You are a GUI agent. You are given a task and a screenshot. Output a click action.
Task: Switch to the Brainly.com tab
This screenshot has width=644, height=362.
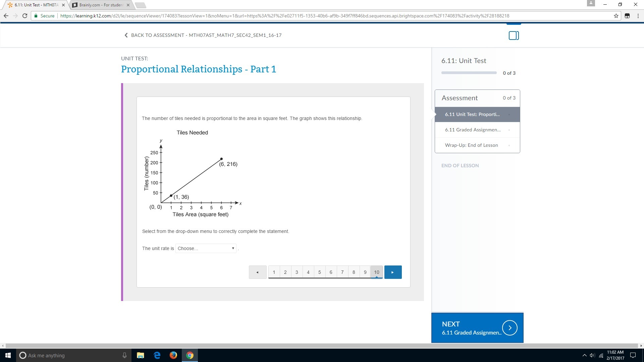click(101, 5)
